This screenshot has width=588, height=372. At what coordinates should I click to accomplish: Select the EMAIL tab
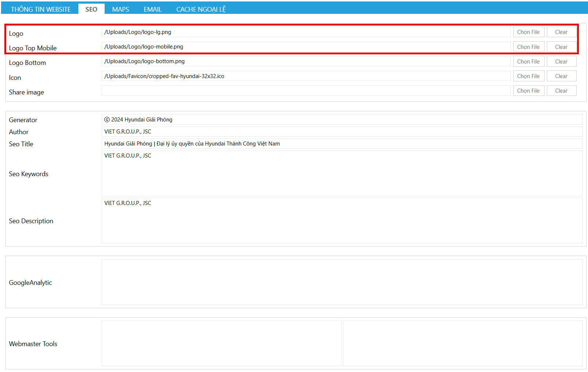(x=152, y=9)
